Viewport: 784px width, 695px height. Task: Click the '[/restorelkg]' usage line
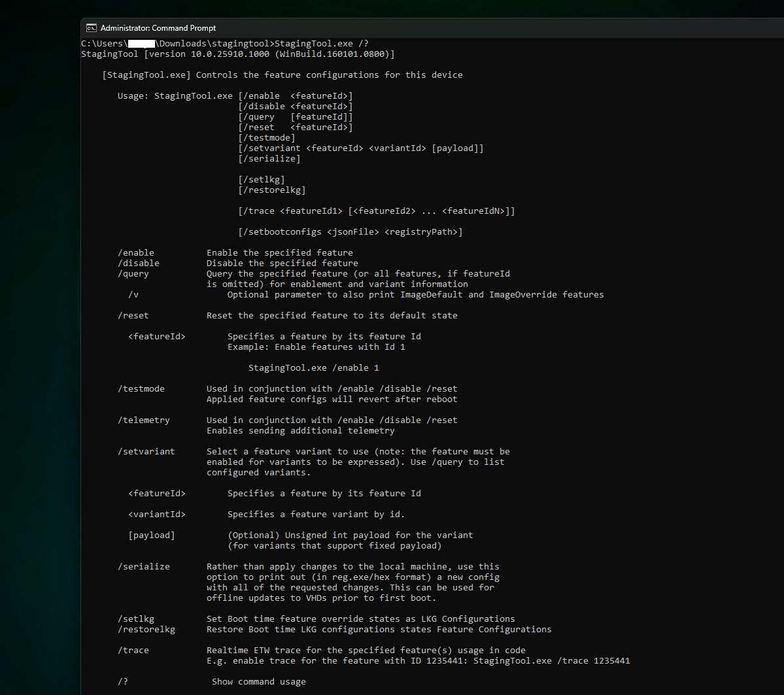(x=272, y=190)
